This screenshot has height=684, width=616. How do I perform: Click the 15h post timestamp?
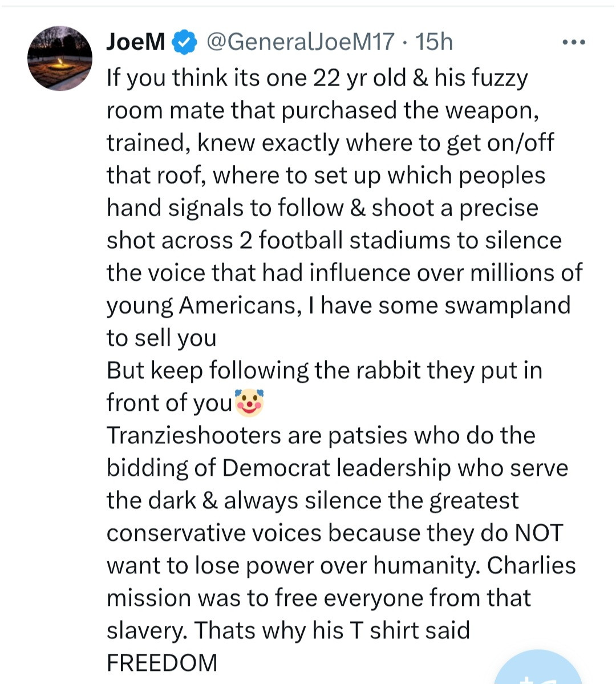pyautogui.click(x=434, y=42)
